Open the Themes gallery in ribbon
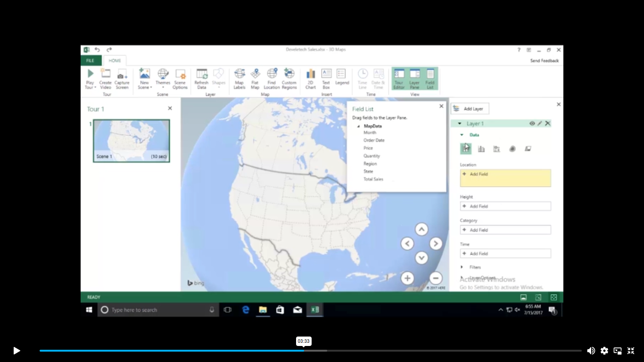The height and width of the screenshot is (362, 644). coord(163,78)
